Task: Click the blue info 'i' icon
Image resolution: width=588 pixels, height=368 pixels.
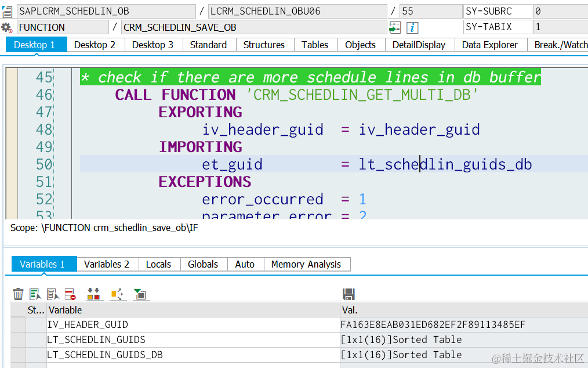Action: coord(412,27)
